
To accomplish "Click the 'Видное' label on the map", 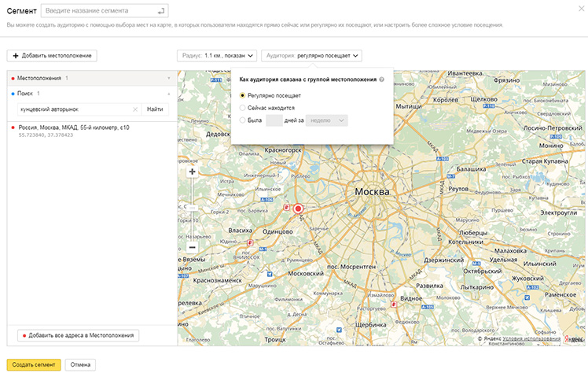I will click(411, 299).
